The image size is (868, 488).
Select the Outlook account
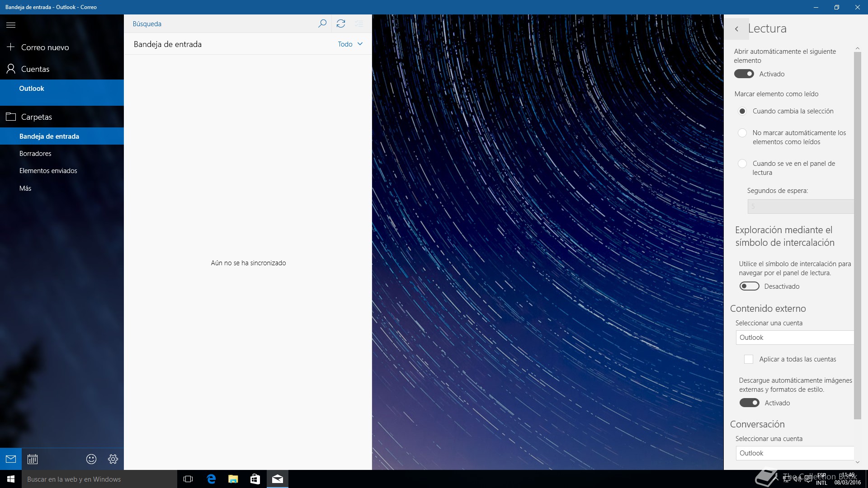[62, 93]
